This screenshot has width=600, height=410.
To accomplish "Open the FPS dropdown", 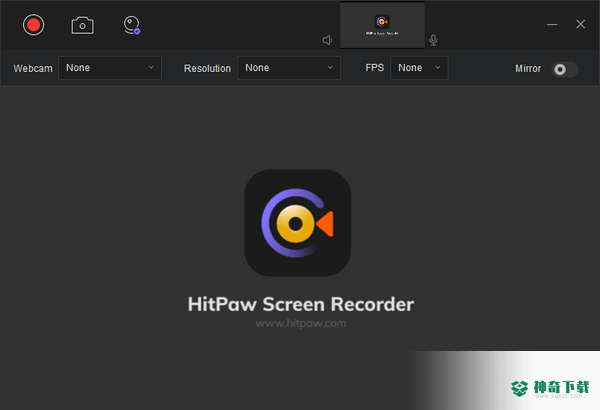I will (x=419, y=68).
